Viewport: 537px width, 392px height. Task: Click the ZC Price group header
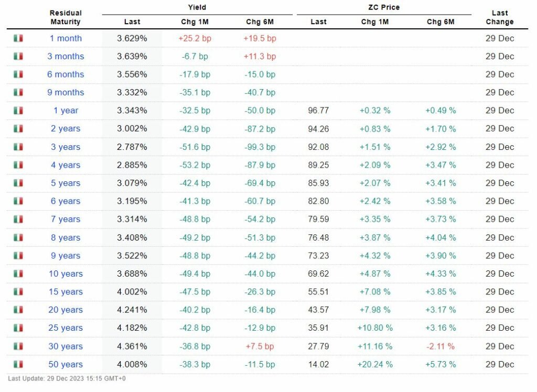pyautogui.click(x=383, y=7)
